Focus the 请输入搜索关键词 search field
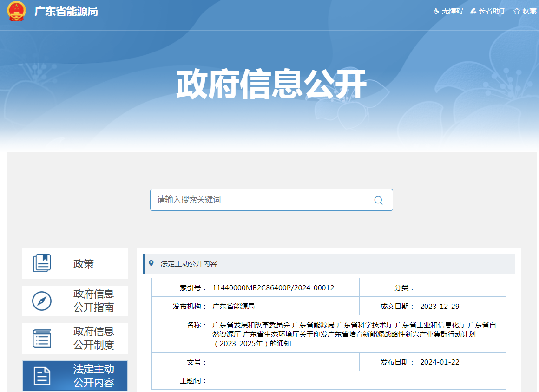 point(271,200)
